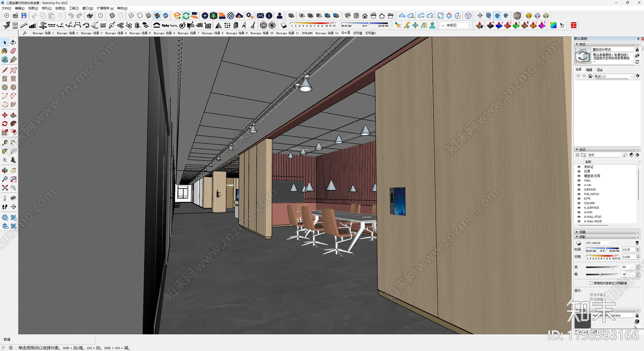Activate the Zoom magnifier tool
644x351 pixels.
click(5, 179)
